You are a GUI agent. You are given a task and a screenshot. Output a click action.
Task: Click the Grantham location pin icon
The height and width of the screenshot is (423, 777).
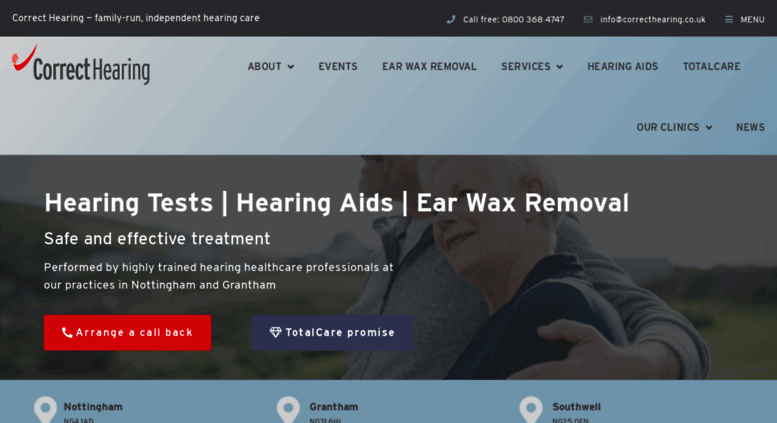(288, 410)
